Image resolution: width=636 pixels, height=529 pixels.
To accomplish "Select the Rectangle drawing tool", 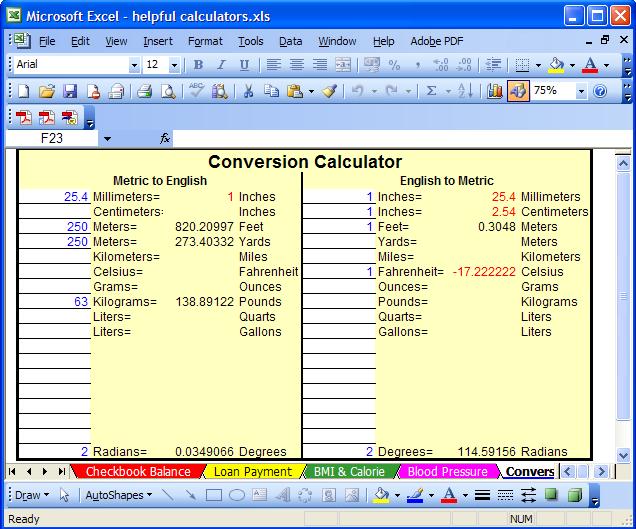I will (214, 495).
